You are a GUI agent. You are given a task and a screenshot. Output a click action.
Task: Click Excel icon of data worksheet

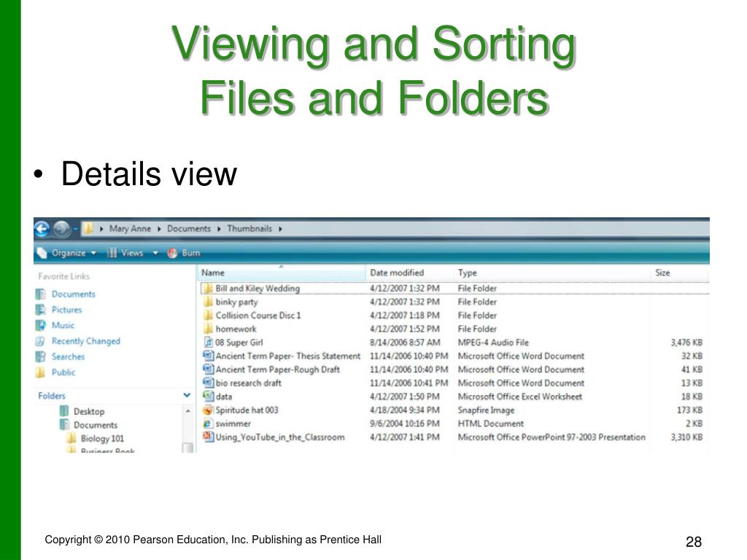[x=208, y=396]
